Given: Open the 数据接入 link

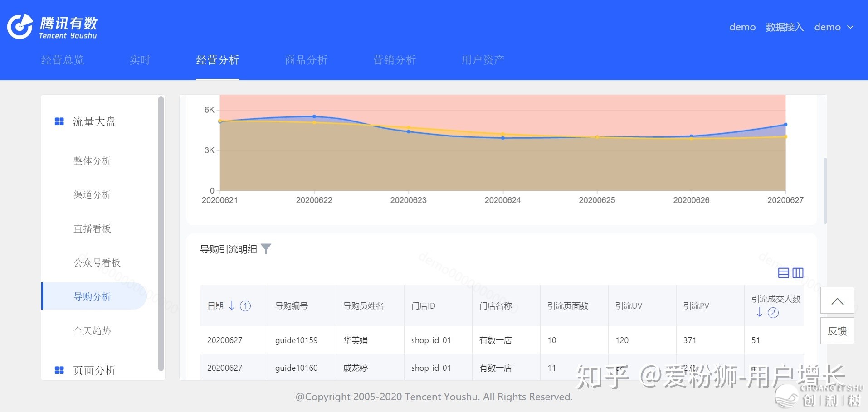Looking at the screenshot, I should pos(785,27).
